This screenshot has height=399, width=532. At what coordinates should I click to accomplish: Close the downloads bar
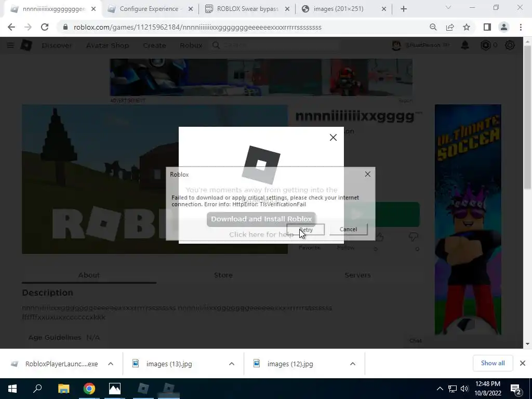point(523,363)
